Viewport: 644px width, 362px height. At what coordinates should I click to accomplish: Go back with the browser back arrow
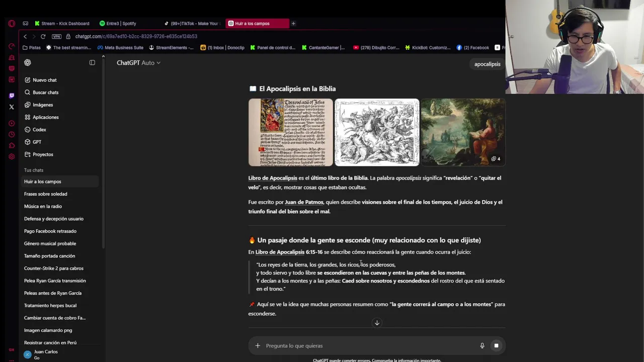25,36
